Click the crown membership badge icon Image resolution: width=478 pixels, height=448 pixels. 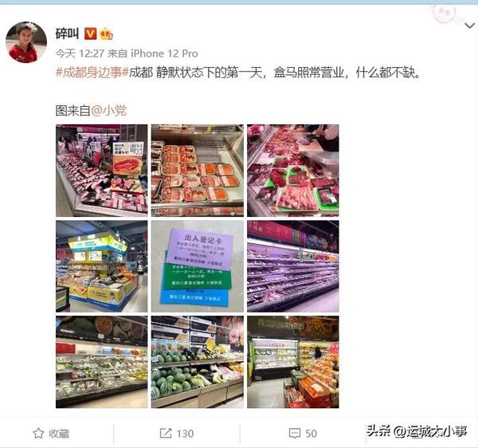pos(105,33)
